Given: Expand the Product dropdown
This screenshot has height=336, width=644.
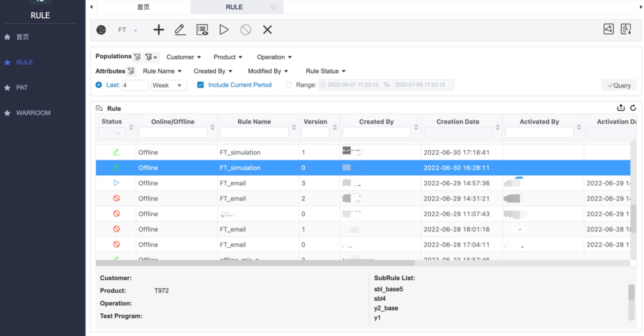Looking at the screenshot, I should (x=228, y=57).
